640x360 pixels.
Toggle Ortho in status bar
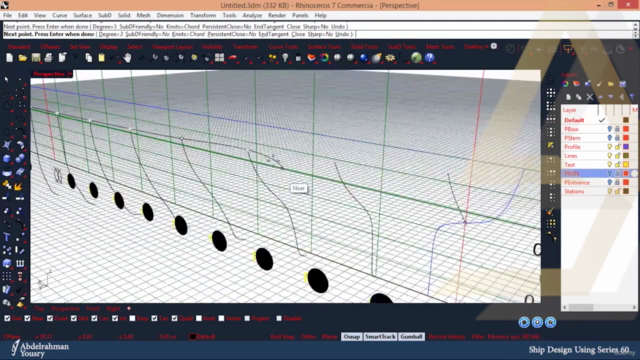[x=308, y=337]
